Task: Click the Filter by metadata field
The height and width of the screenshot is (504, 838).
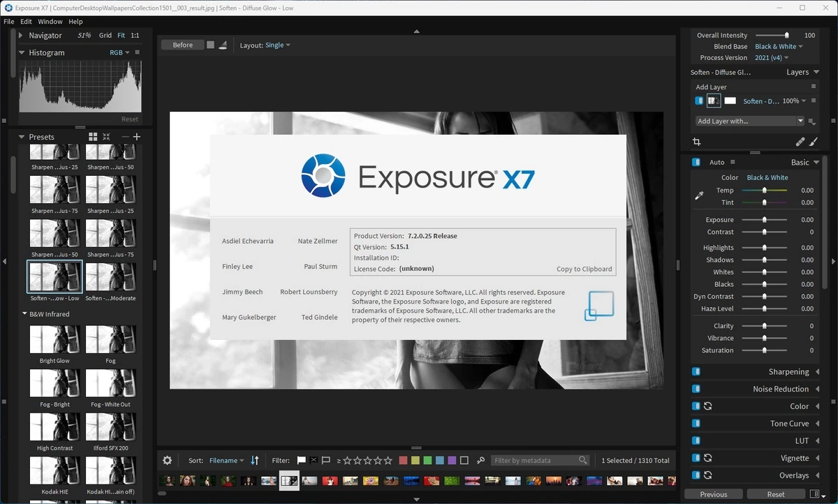Action: pos(540,460)
